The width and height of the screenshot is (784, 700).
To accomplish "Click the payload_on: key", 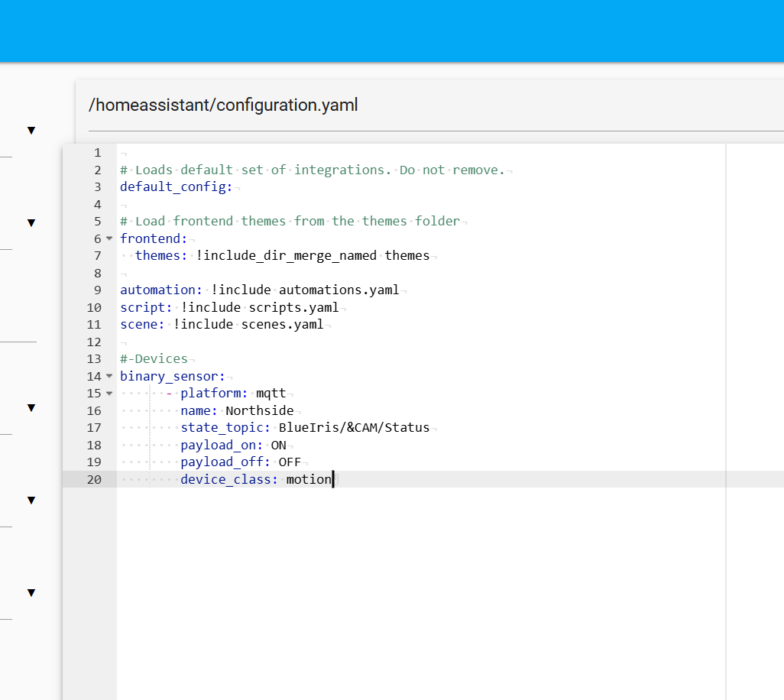I will coord(222,445).
